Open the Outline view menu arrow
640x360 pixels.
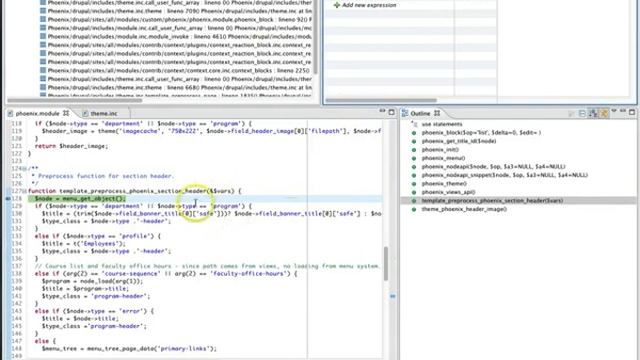pyautogui.click(x=614, y=111)
